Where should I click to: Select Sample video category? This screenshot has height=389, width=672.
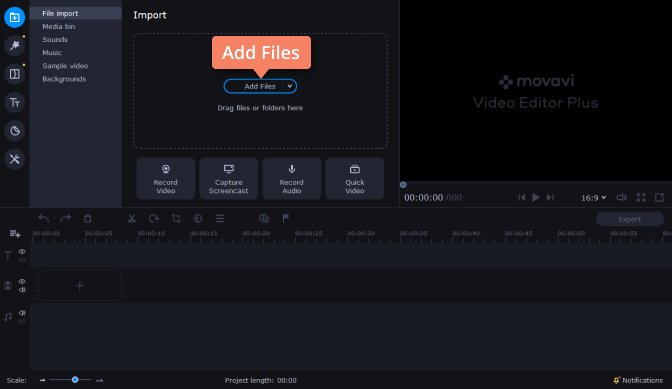(x=65, y=66)
